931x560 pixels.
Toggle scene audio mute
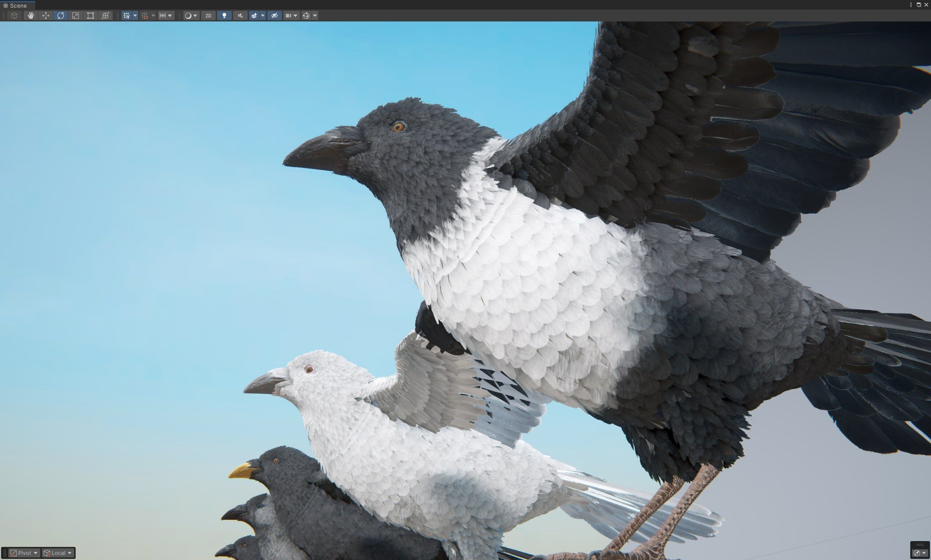240,16
